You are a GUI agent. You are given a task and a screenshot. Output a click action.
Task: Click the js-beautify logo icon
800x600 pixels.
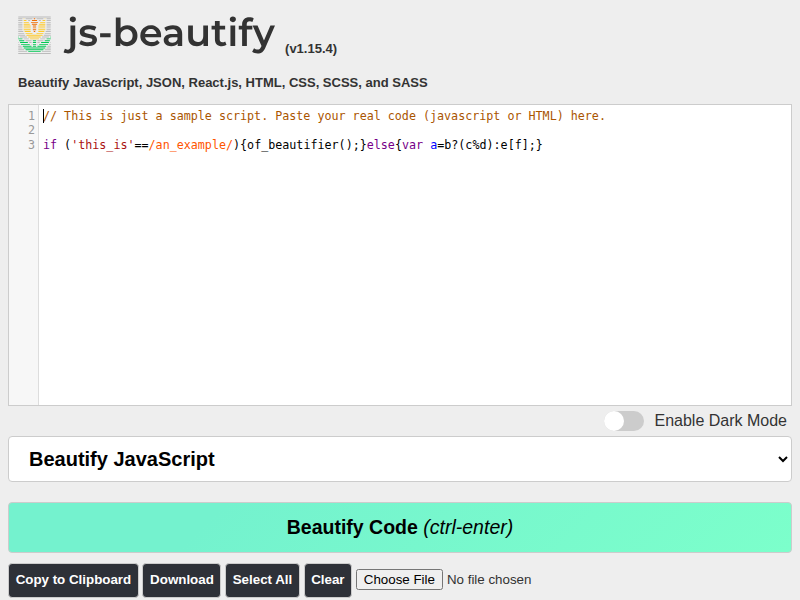[x=34, y=35]
